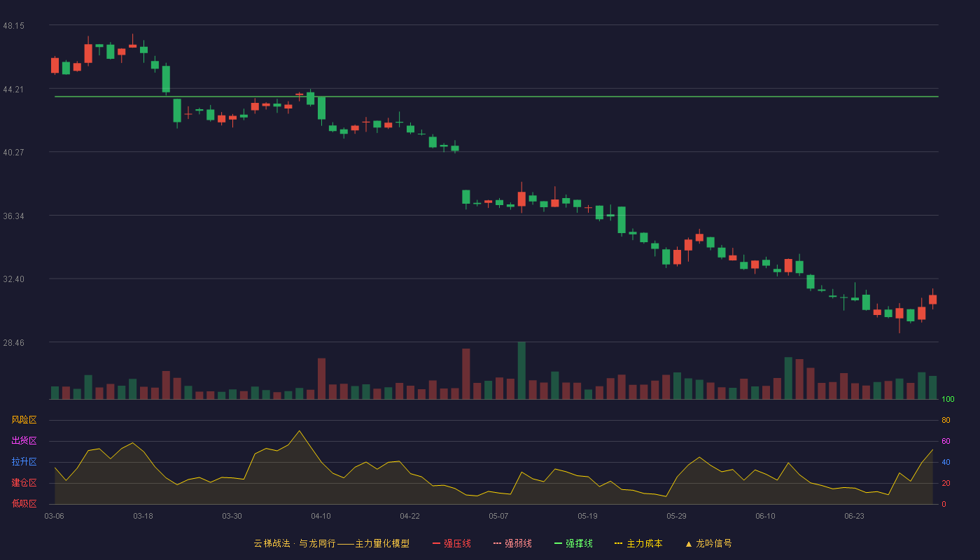The height and width of the screenshot is (560, 980).
Task: Click the 04-22 date label
Action: pos(409,516)
